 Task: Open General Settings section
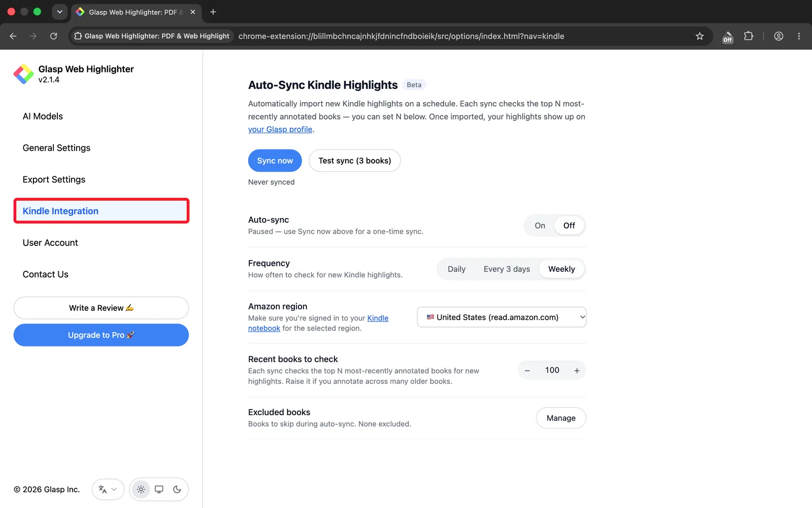[x=56, y=148]
